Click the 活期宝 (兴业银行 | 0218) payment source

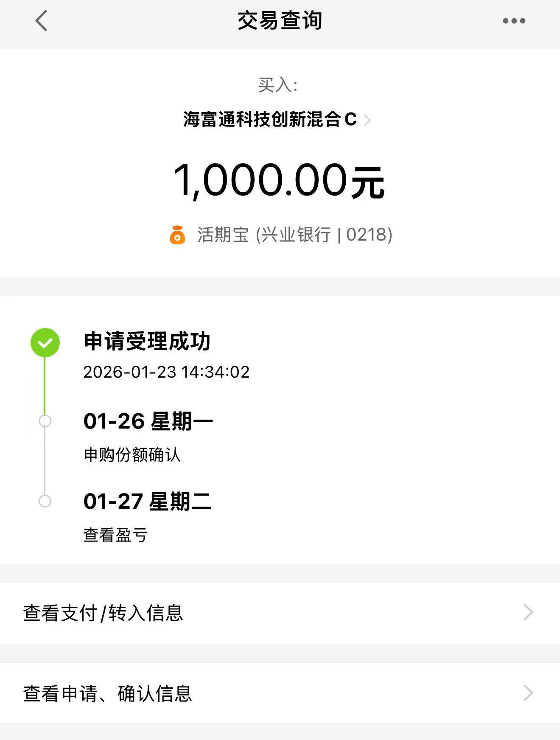294,235
